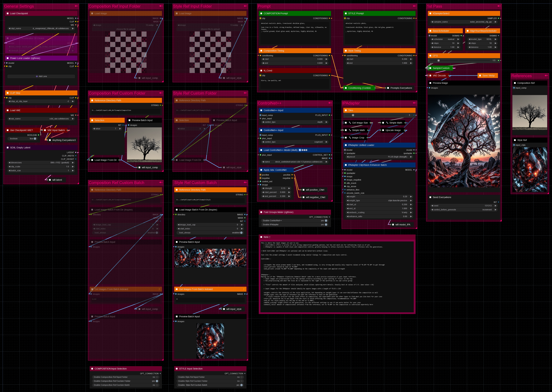The width and height of the screenshot is (552, 392).
Task: Click the Load Checkpoint node collapse box
Action: pos(8,14)
